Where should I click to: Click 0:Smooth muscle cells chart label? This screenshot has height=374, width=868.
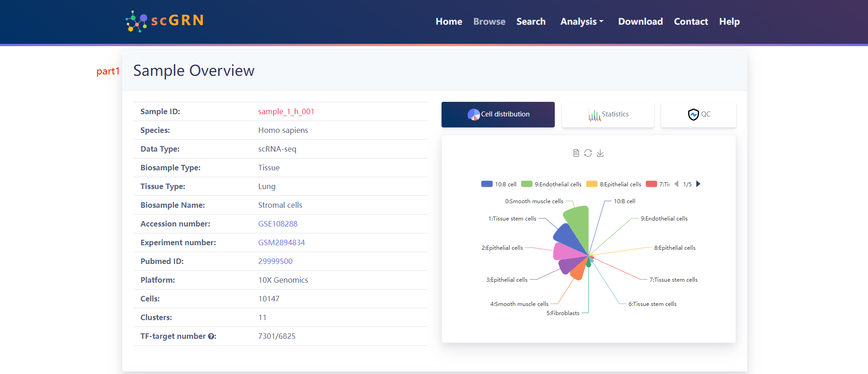point(534,201)
